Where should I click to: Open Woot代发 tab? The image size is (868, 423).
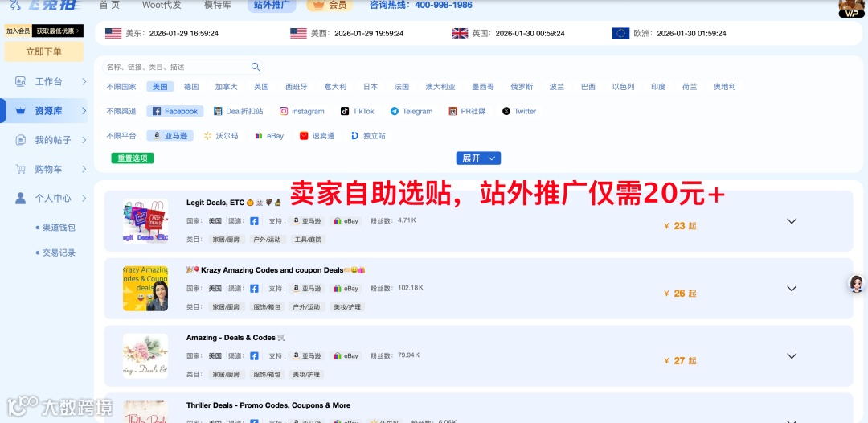(161, 5)
